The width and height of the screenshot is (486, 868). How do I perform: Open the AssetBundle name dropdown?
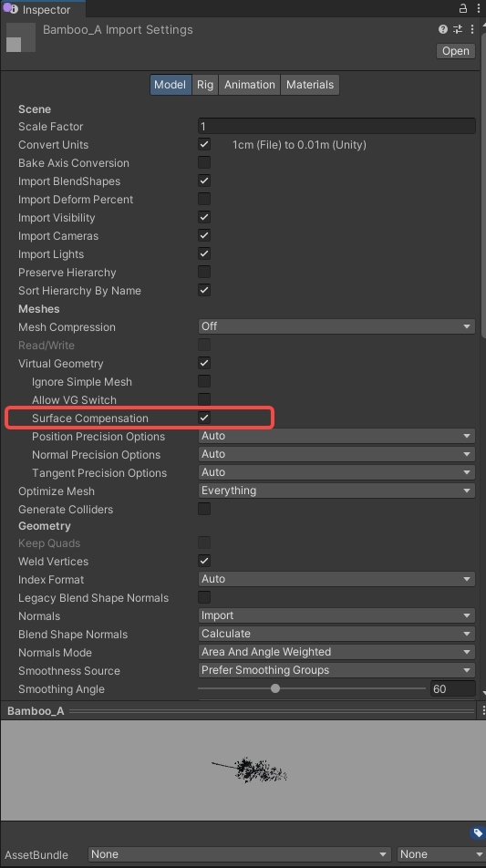pyautogui.click(x=240, y=854)
